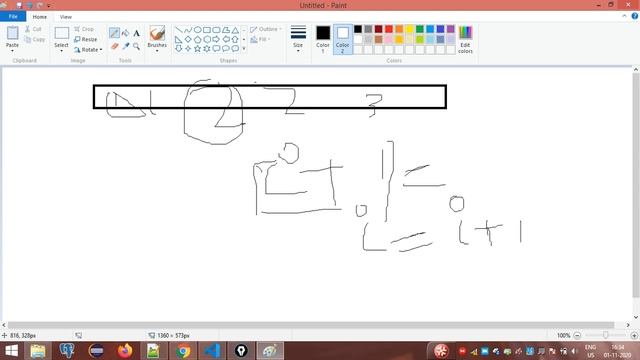This screenshot has height=360, width=640.
Task: Choose the Oval shape
Action: click(198, 30)
